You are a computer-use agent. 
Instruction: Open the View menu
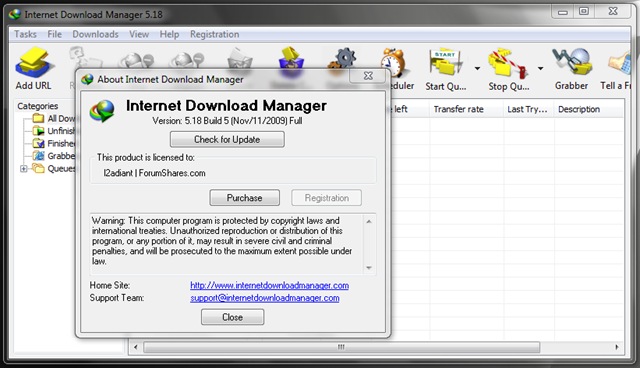pyautogui.click(x=139, y=34)
